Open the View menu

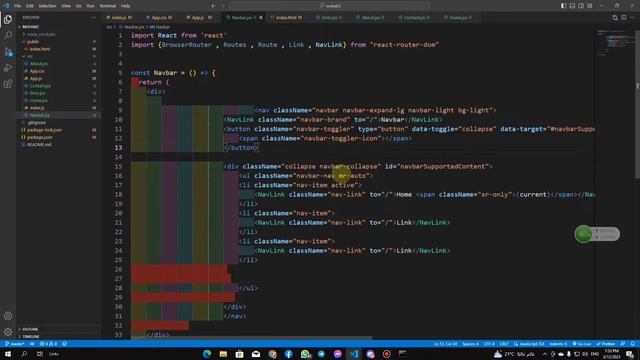tap(66, 6)
